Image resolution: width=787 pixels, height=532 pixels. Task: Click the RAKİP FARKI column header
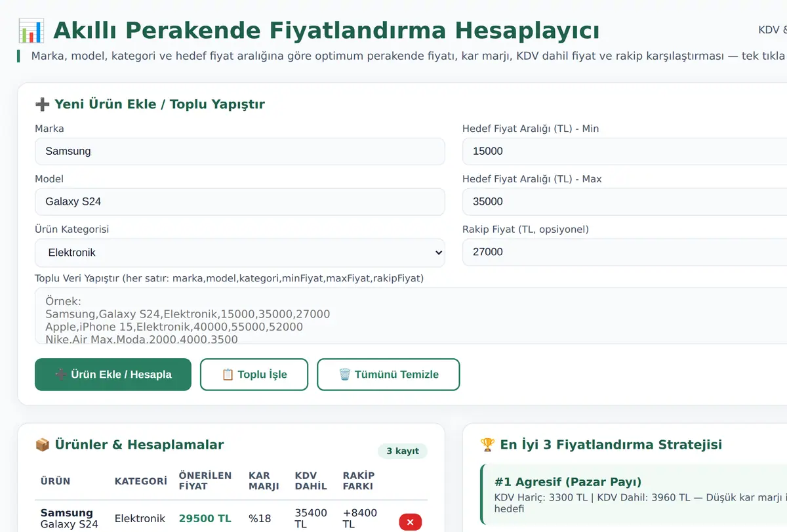359,481
